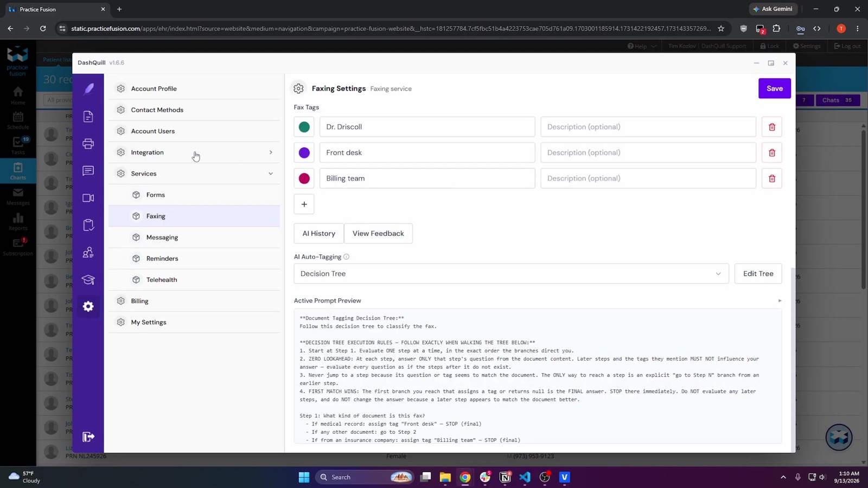This screenshot has width=868, height=488.
Task: Open My Settings
Action: coord(194,322)
